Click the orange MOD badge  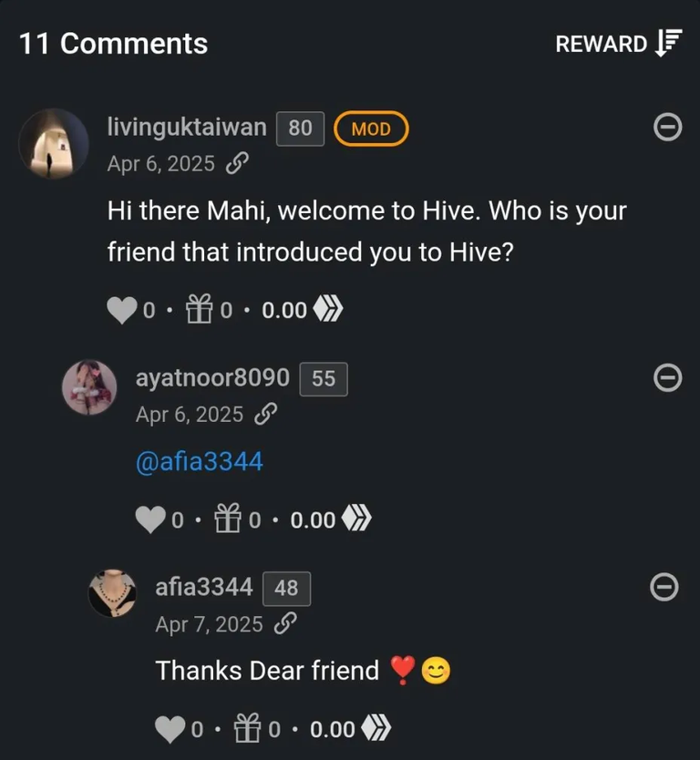[x=371, y=128]
